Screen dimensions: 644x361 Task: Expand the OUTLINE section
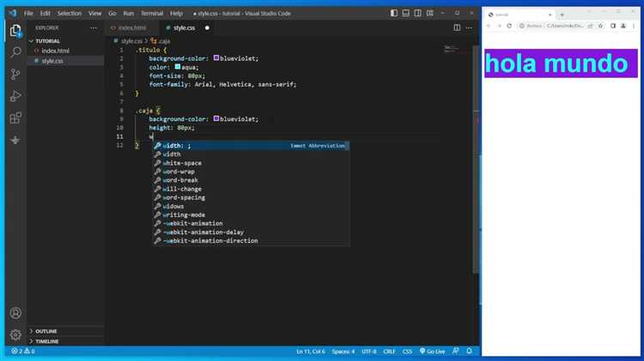click(x=46, y=331)
